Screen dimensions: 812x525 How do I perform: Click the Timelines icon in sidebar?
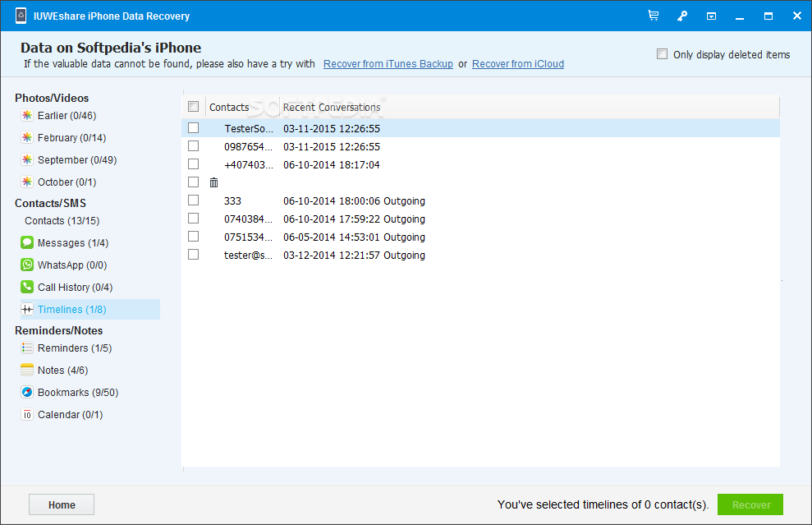pos(27,310)
